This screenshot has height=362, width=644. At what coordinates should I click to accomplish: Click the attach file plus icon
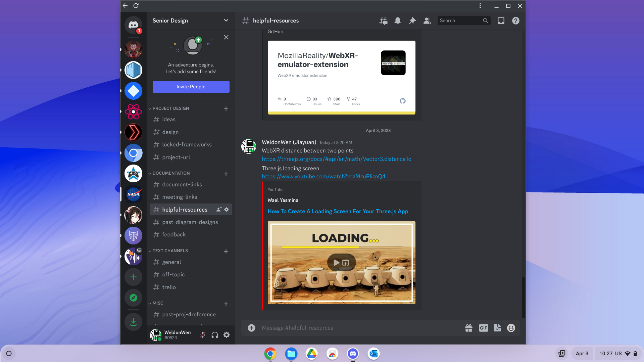251,328
